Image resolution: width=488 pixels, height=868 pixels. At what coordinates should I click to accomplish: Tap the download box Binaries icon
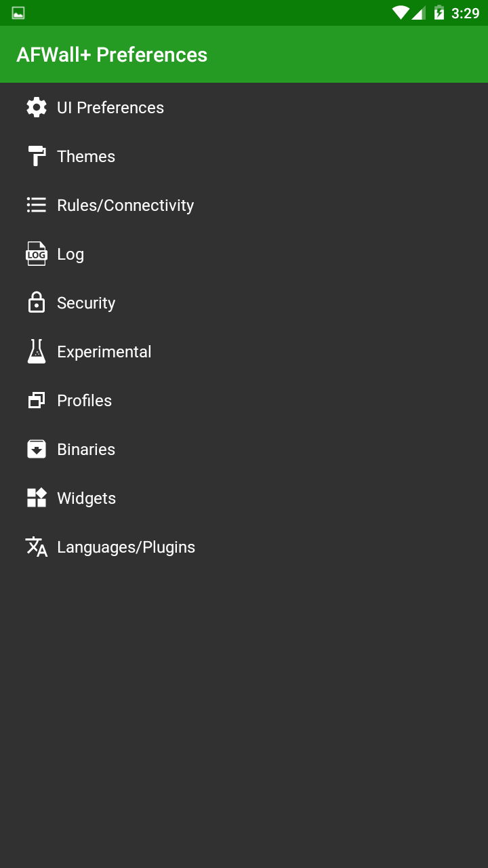[x=37, y=449]
